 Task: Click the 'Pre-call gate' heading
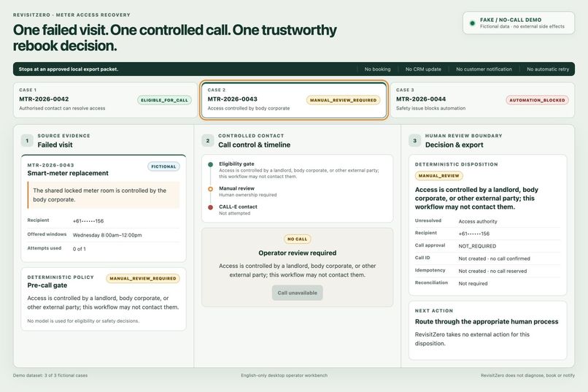47,285
